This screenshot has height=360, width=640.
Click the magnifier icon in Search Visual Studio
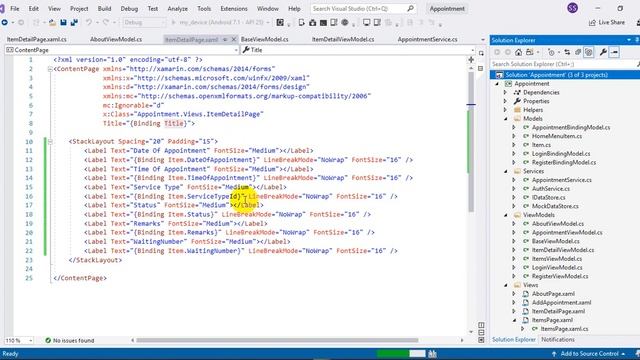pos(410,8)
